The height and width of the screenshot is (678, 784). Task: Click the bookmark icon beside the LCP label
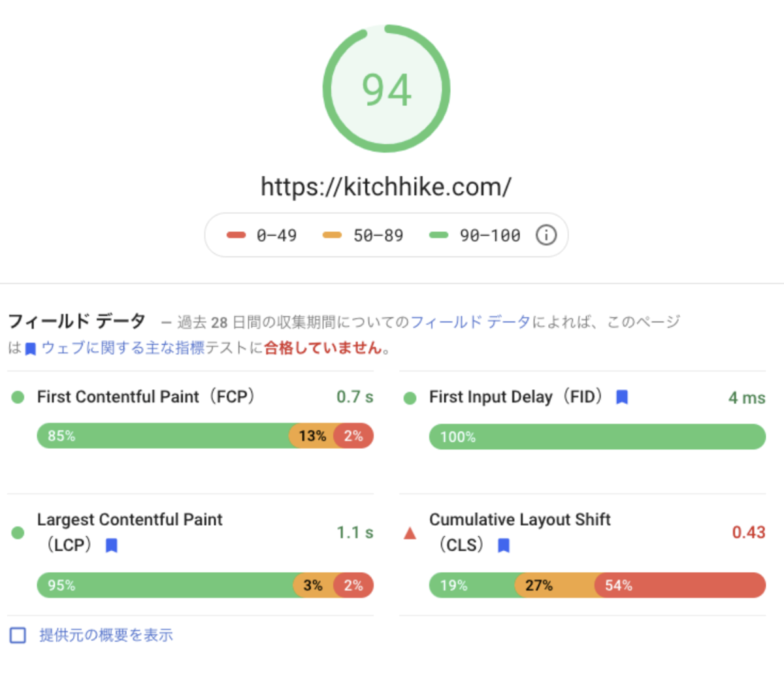coord(112,545)
